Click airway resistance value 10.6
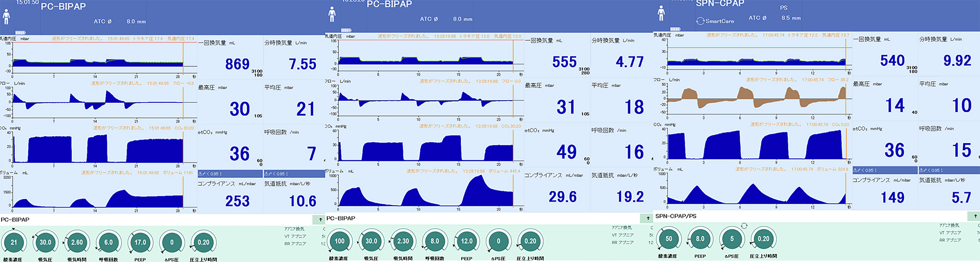Image resolution: width=980 pixels, height=262 pixels. click(x=302, y=201)
